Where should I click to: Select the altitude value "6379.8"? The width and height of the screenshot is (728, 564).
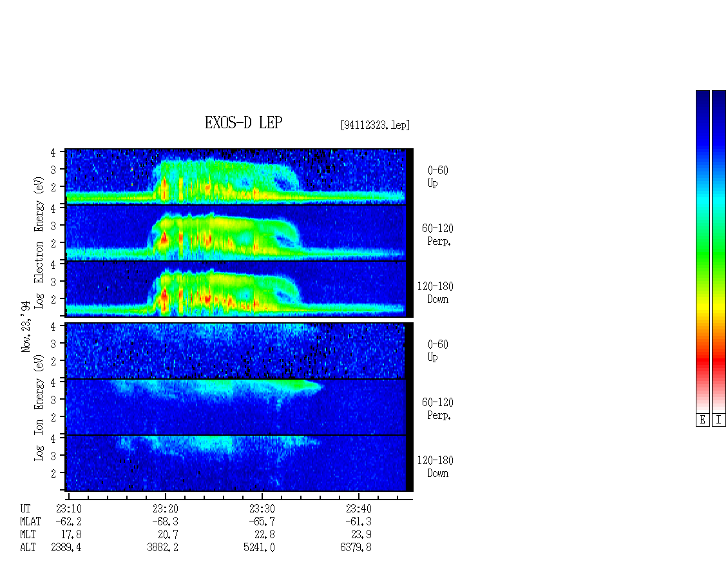(x=356, y=548)
